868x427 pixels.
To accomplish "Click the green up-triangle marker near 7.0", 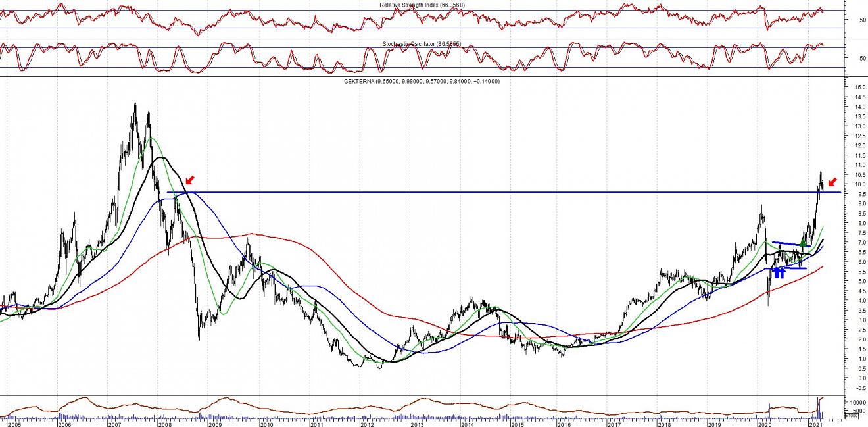I will coord(802,243).
